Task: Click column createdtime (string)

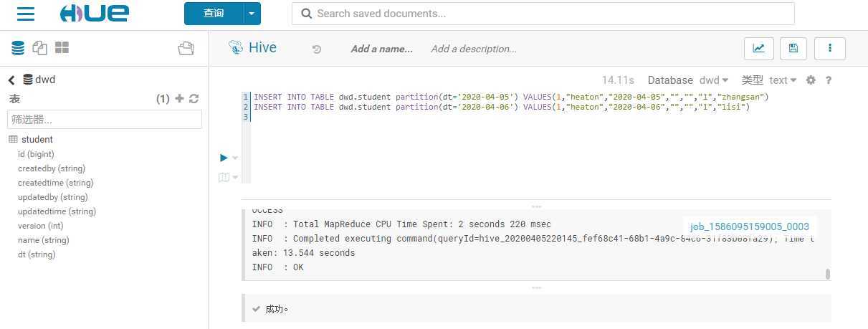Action: point(56,183)
